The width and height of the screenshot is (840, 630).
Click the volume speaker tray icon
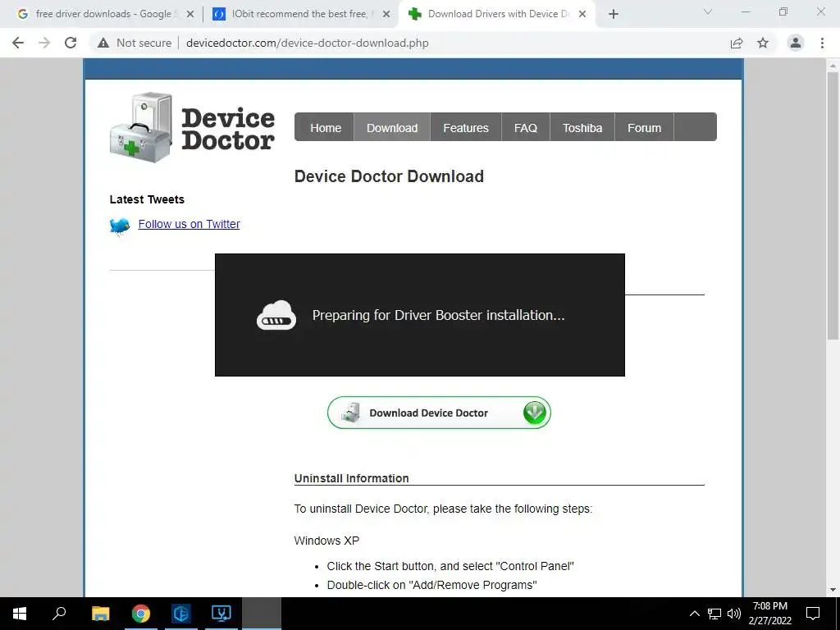pyautogui.click(x=734, y=614)
